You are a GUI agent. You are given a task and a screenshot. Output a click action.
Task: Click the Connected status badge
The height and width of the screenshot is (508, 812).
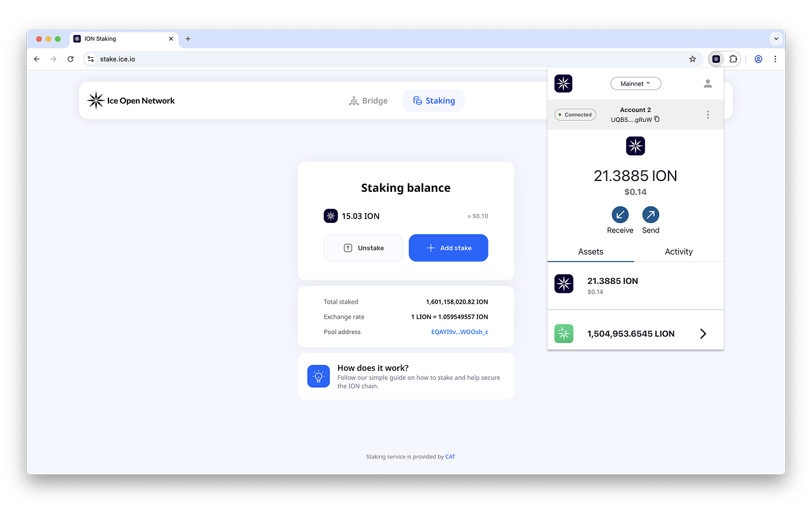[575, 114]
